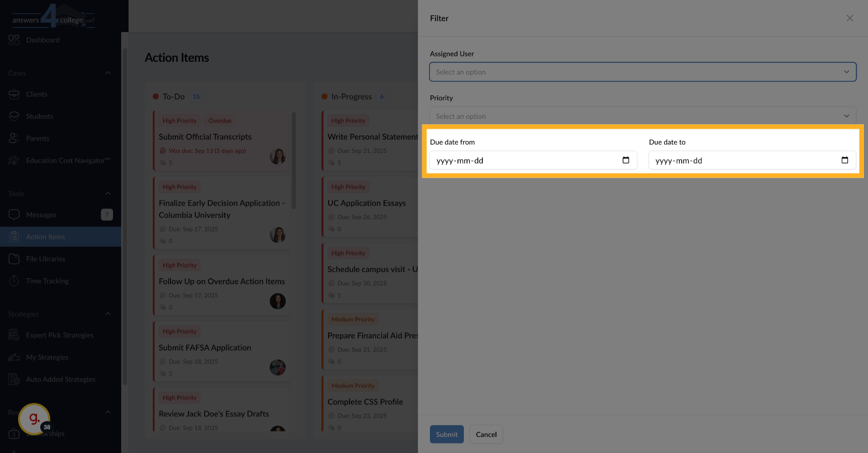Collapse the Cases sidebar section
Screen dimensions: 868x453
click(108, 73)
